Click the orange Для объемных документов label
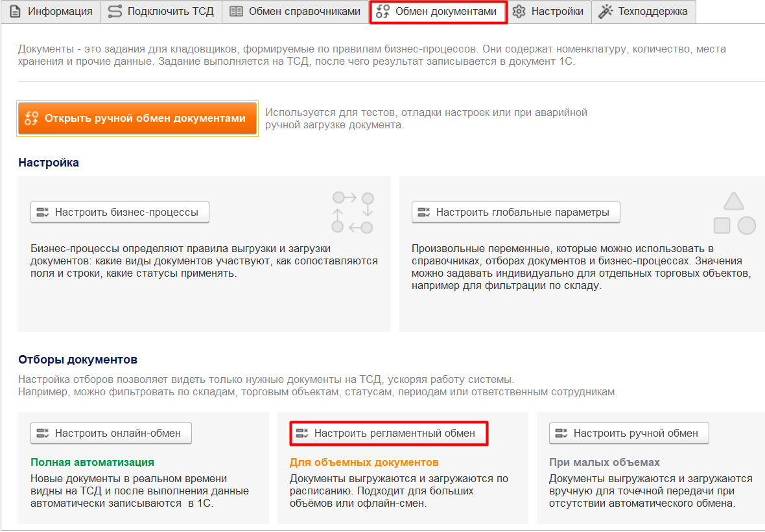The height and width of the screenshot is (532, 765). [x=364, y=462]
